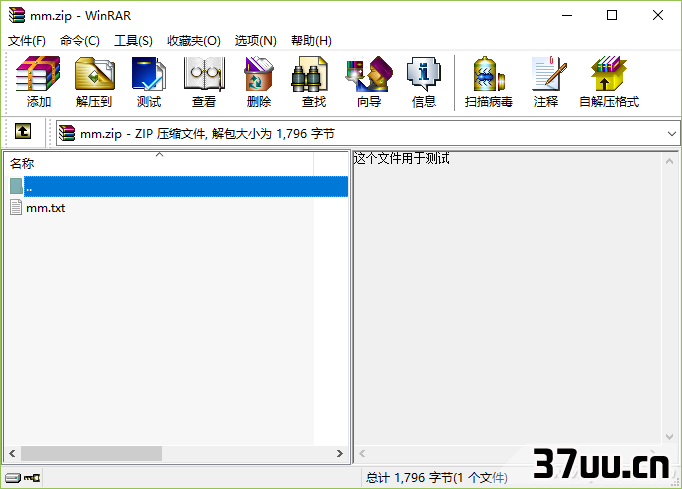Viewport: 682px width, 489px height.
Task: Click the file list horizontal scrollbar thumb
Action: point(91,453)
